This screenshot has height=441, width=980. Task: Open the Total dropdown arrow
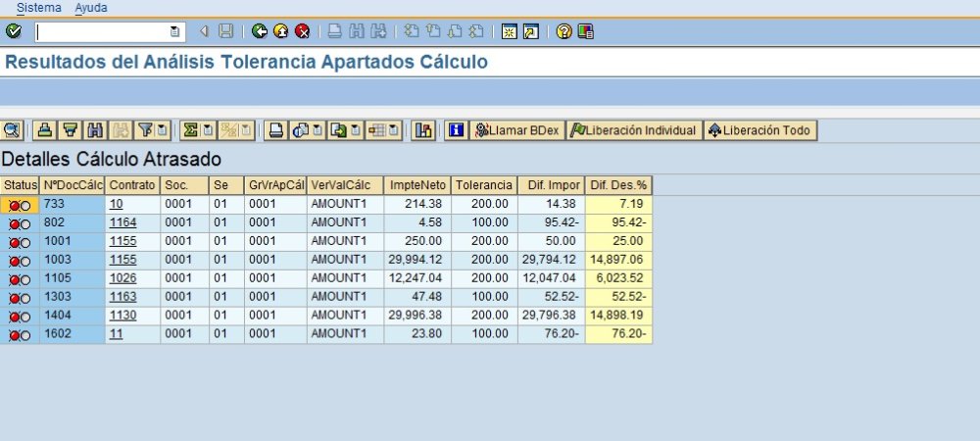tap(208, 130)
